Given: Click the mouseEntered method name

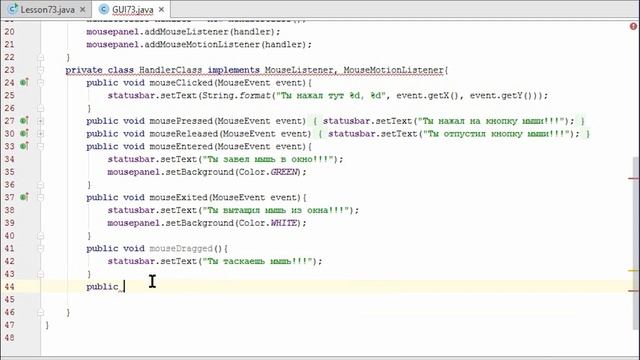Looking at the screenshot, I should click(181, 146).
